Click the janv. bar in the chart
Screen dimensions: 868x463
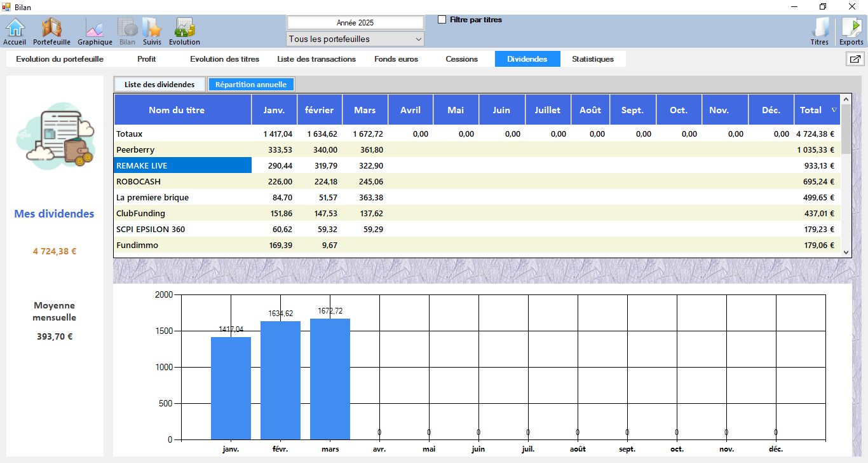(x=231, y=388)
